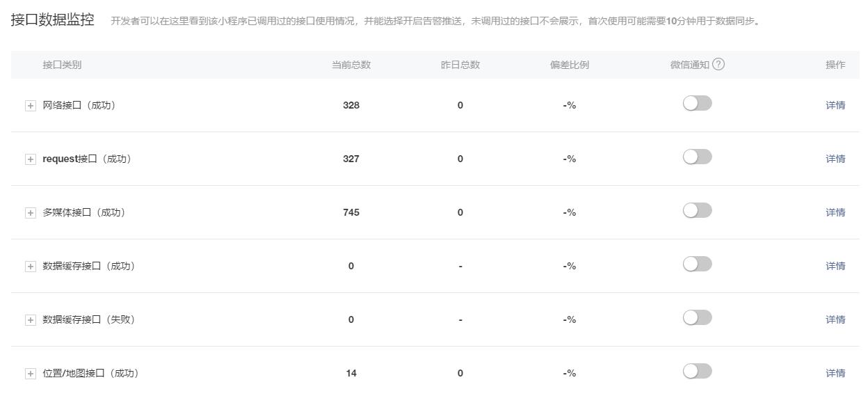Switch on notification for 位置/地图接口（成功）

[x=697, y=372]
